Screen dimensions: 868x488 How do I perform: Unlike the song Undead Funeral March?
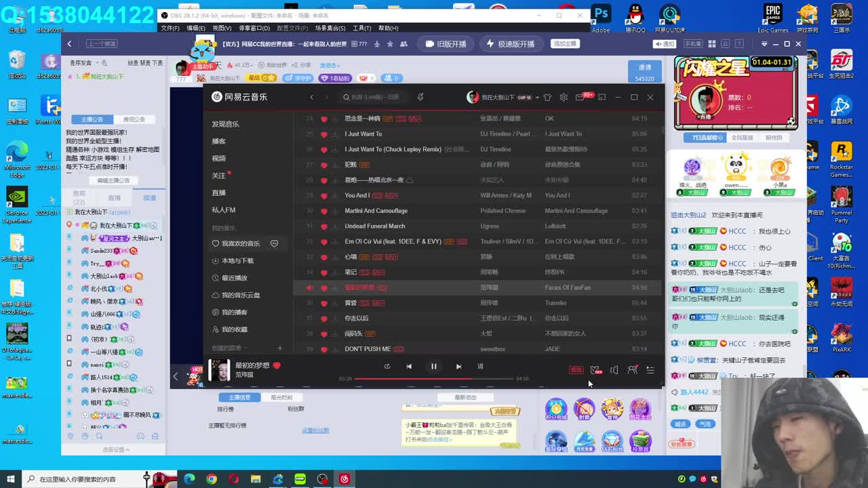point(323,226)
